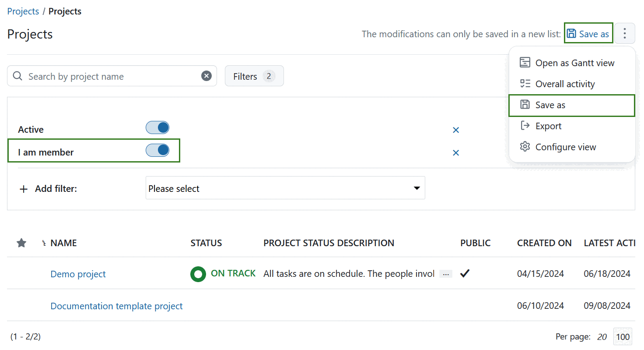Click the favorites star column header
Image resolution: width=644 pixels, height=350 pixels.
point(21,243)
